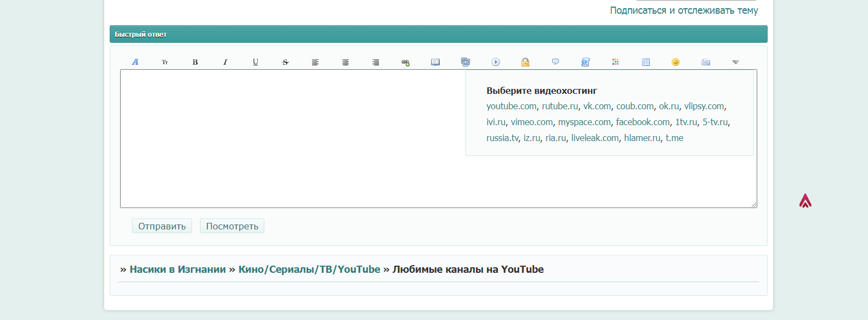Click the Быстрый ответ header bar
Viewport: 868px width, 320px height.
[x=439, y=34]
